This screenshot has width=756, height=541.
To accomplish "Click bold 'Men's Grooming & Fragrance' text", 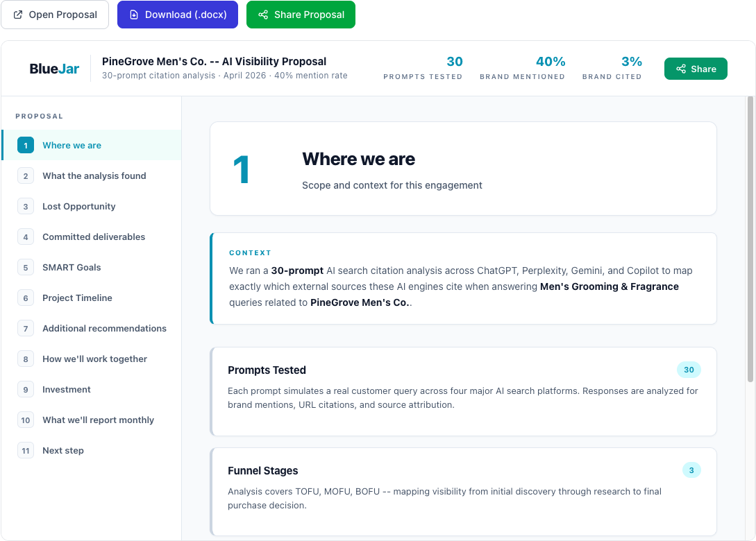I will (x=609, y=286).
